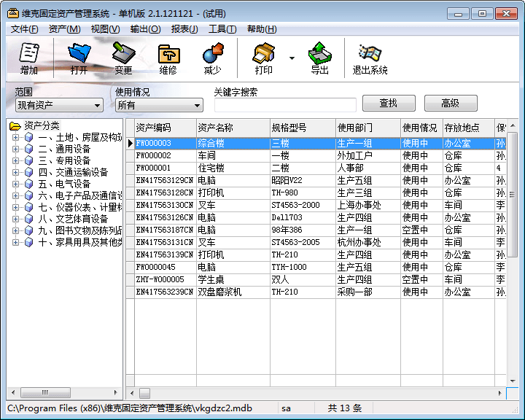Expand the 五、电气设备 tree node
Screen dimensions: 525x420
tap(15, 184)
